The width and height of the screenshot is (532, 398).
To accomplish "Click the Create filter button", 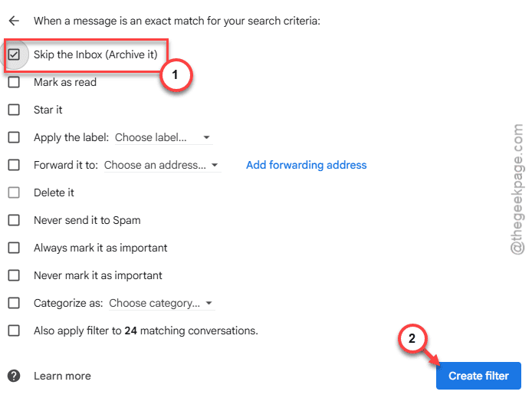I will pos(478,376).
